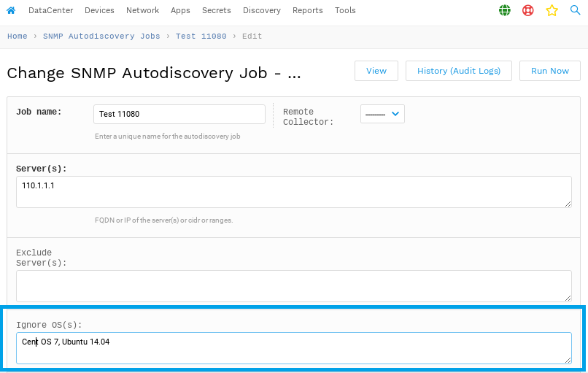Open the Secrets menu

[x=217, y=10]
